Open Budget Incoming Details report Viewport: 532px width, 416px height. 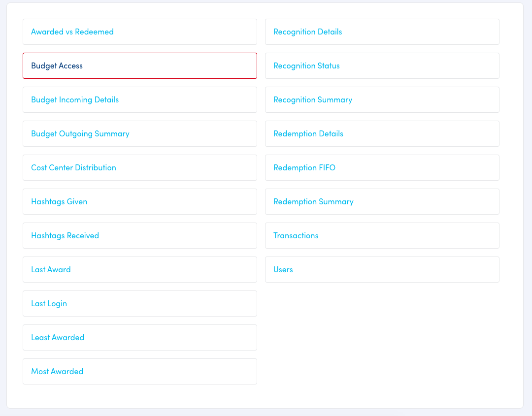point(75,100)
